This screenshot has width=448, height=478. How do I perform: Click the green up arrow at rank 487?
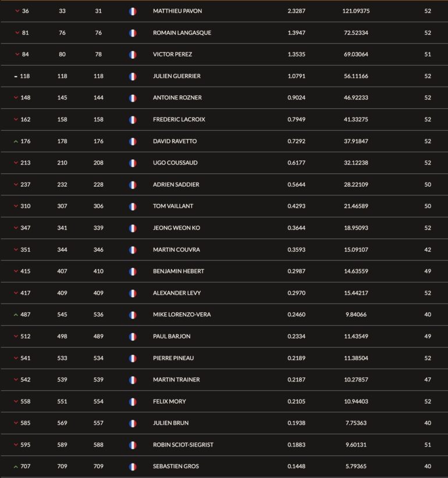point(16,315)
